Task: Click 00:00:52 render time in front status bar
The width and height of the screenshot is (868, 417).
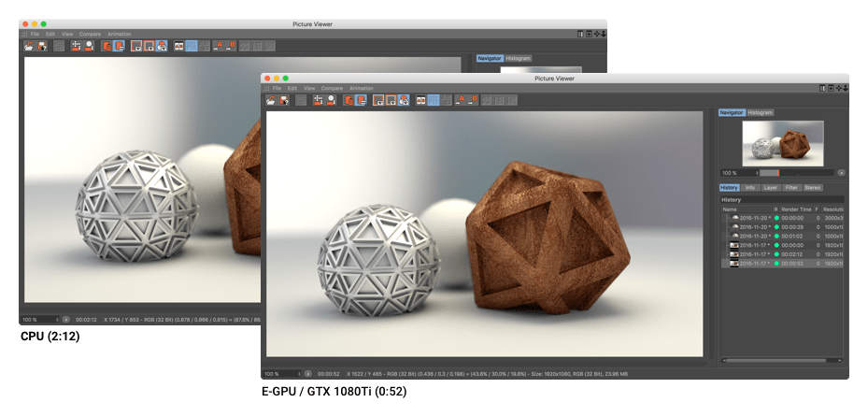Action: (329, 374)
